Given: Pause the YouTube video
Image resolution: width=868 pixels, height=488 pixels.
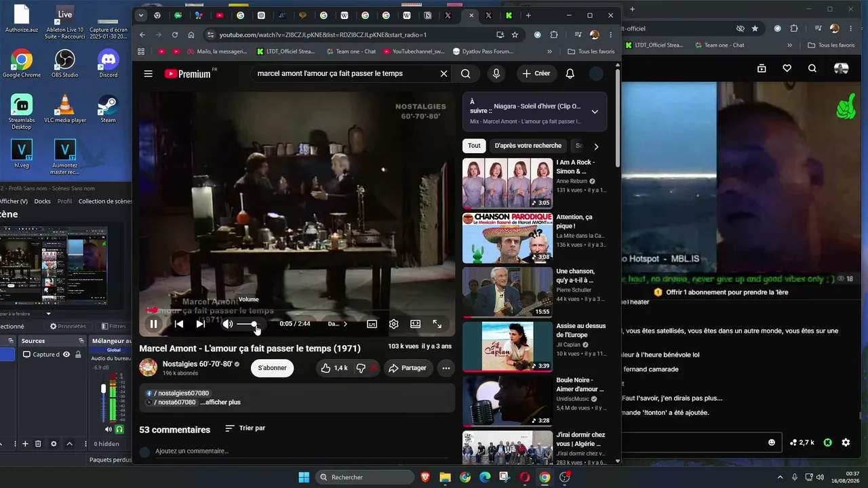Looking at the screenshot, I should click(x=154, y=324).
